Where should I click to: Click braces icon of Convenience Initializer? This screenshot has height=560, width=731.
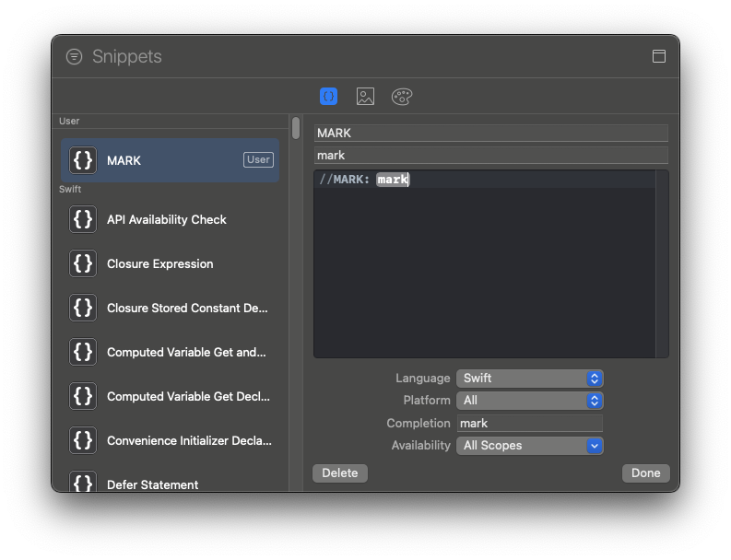tap(83, 441)
